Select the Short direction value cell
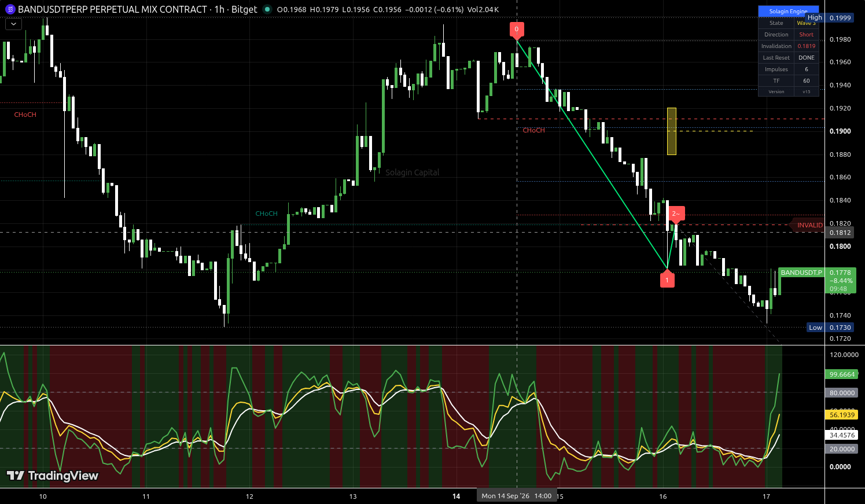 click(807, 35)
